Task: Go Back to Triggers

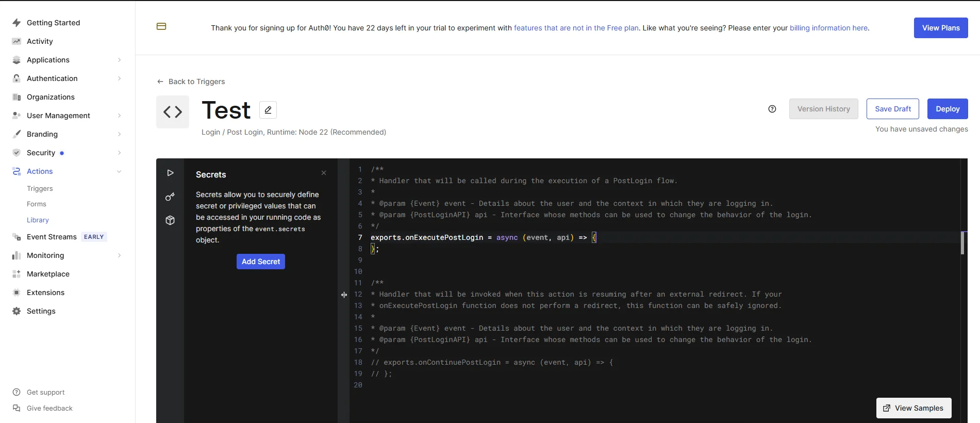Action: pos(191,82)
